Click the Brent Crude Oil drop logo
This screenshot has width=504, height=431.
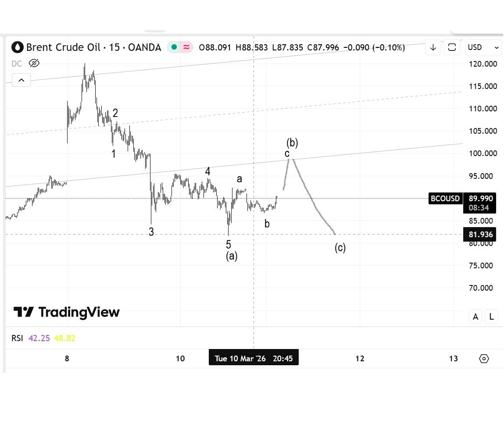[18, 47]
